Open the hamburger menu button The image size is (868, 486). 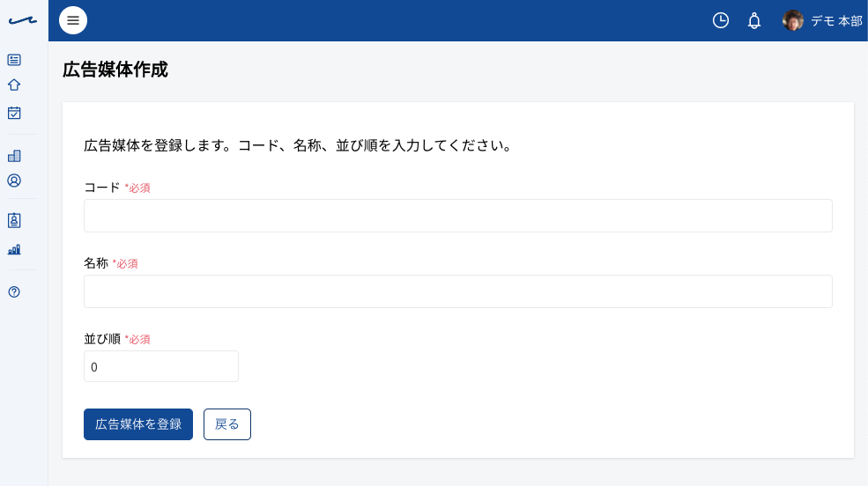(73, 20)
